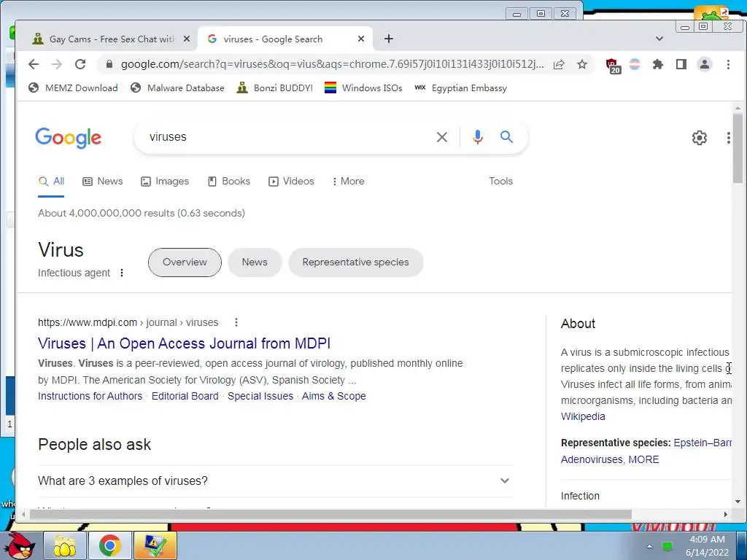Open a new tab with the plus button

click(x=389, y=39)
